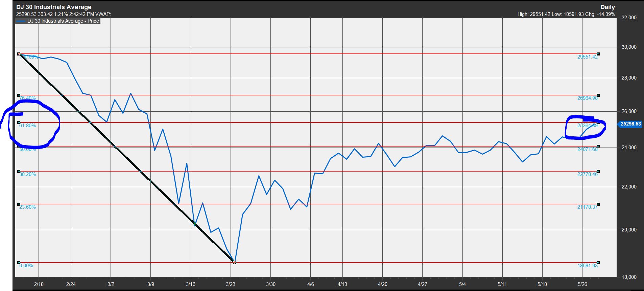Screen dimensions: 644x291
Task: Select the 38.20% Fibonacci level label
Action: [x=27, y=174]
